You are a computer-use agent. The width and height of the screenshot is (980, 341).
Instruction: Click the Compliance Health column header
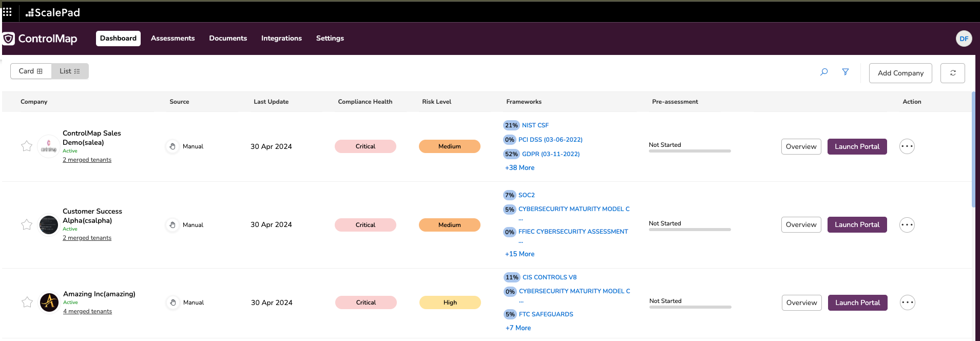(x=365, y=102)
